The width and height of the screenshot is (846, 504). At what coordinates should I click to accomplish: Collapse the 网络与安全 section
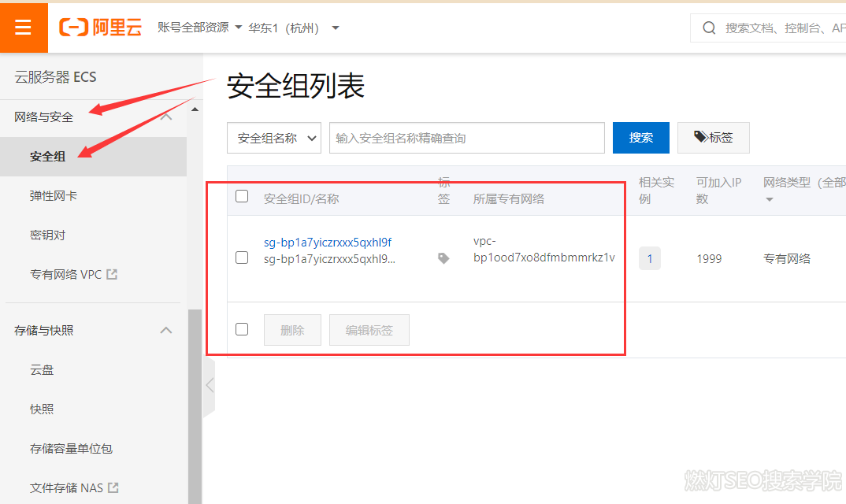pos(166,117)
